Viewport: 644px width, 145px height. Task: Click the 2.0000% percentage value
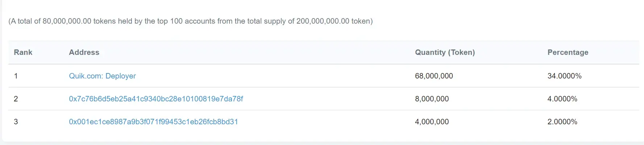coord(562,122)
